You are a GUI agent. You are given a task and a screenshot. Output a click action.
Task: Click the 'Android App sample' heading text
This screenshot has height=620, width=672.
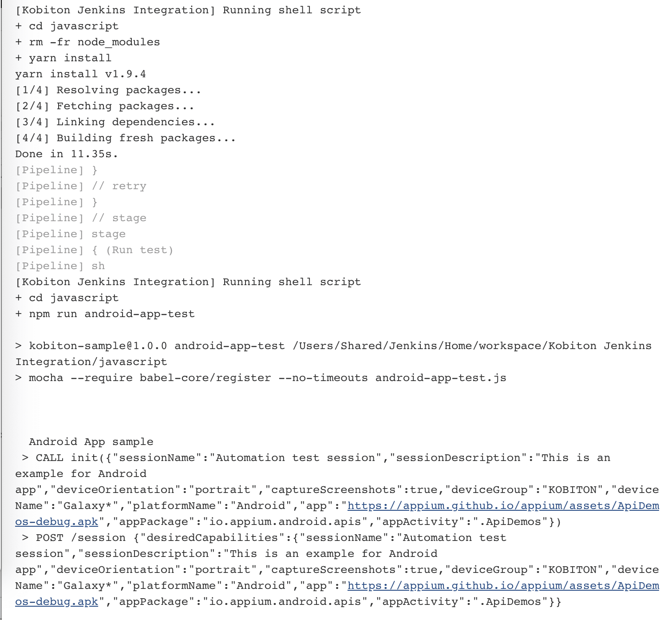(x=91, y=442)
